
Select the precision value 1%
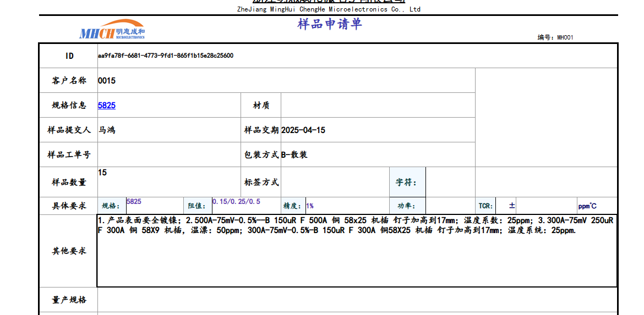[347, 206]
